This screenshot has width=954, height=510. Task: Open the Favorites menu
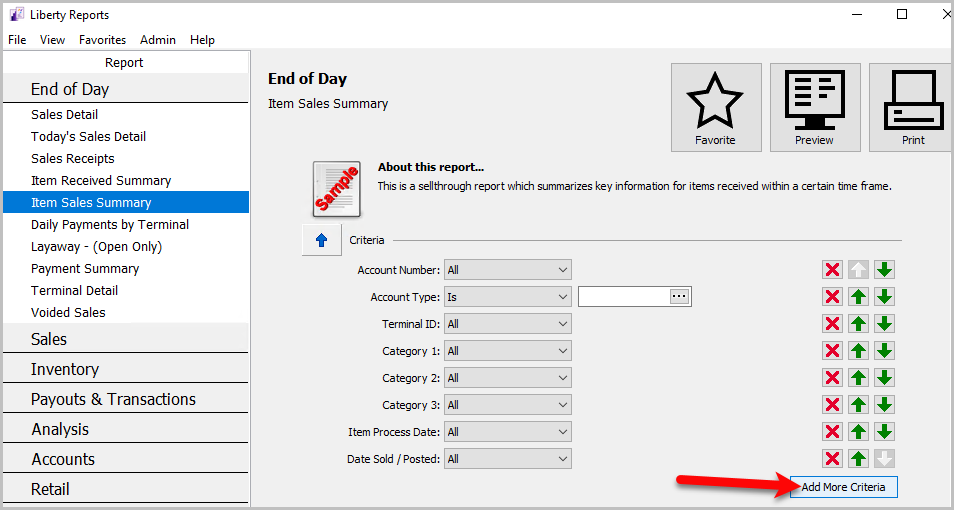click(102, 40)
